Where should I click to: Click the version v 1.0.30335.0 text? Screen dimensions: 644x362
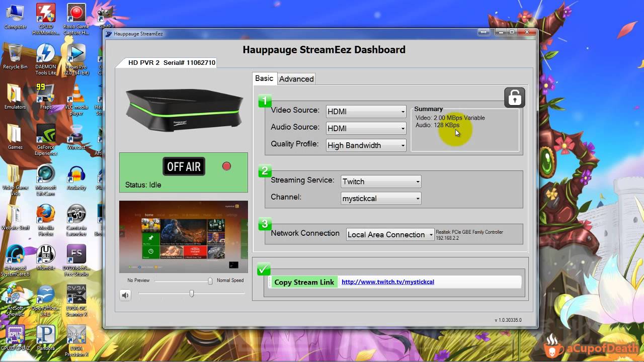pyautogui.click(x=508, y=320)
